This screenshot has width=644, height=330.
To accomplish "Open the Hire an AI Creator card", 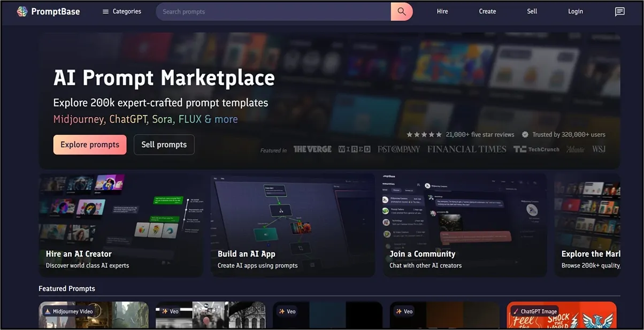I will pos(121,225).
